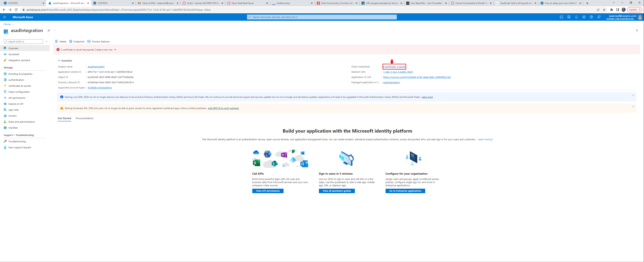Open the Directories and subscriptions filter icon
644x262 pixels.
tap(569, 17)
